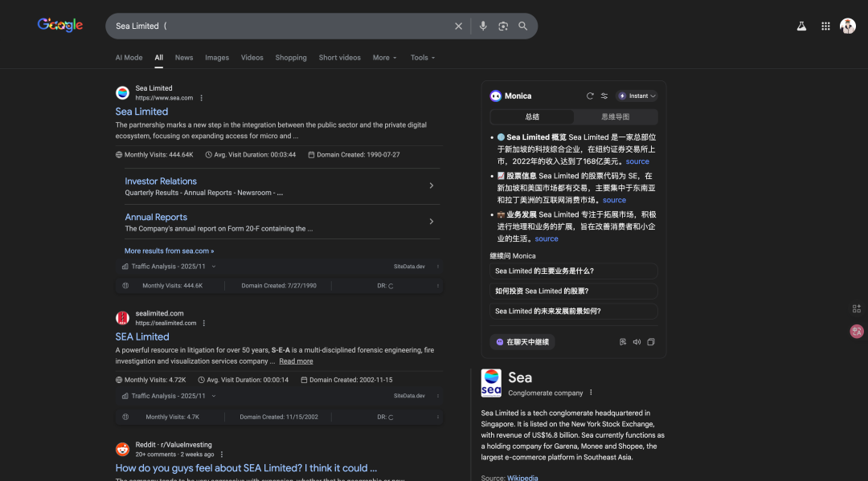Screen dimensions: 868x481
Task: Select the News tab
Action: pyautogui.click(x=184, y=58)
